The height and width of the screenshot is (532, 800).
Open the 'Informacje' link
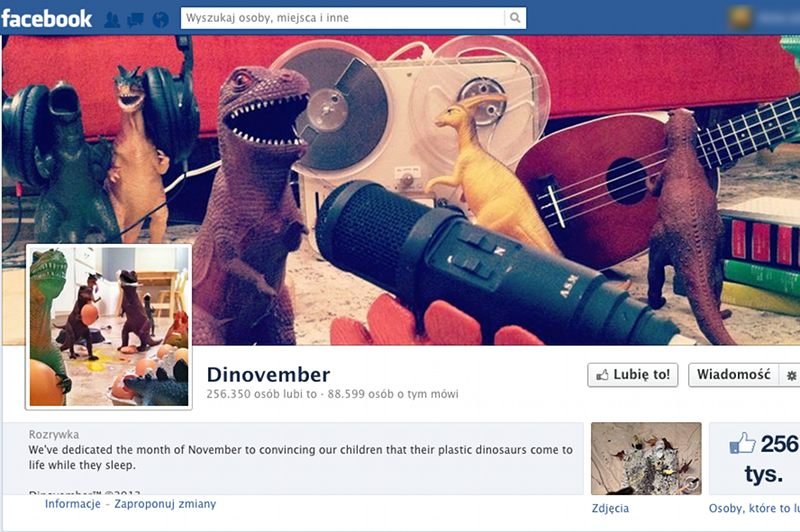[x=72, y=504]
